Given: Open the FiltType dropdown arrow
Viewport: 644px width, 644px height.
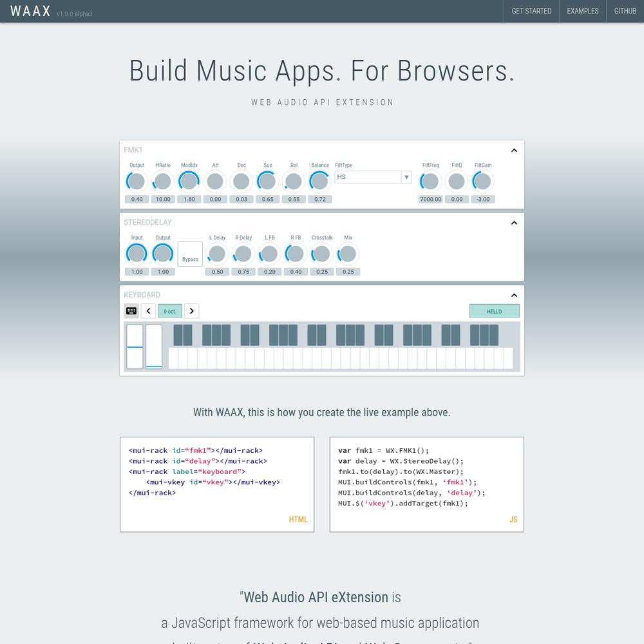Looking at the screenshot, I should tap(406, 177).
